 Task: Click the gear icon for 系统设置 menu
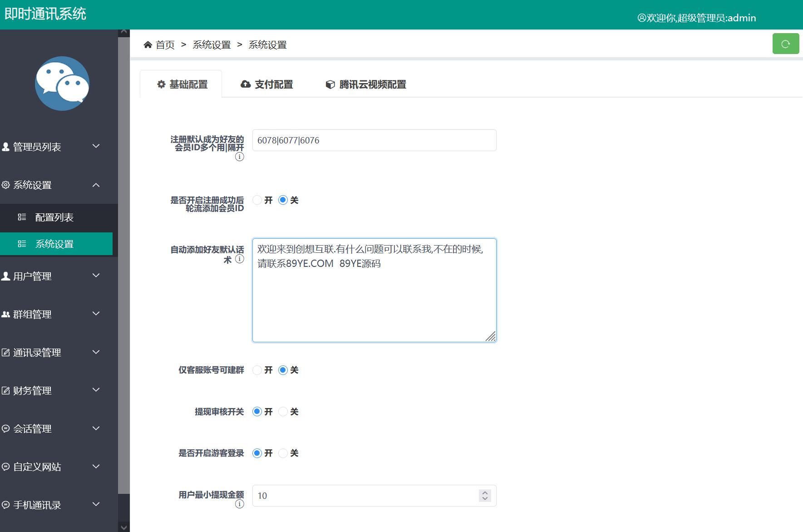5,185
